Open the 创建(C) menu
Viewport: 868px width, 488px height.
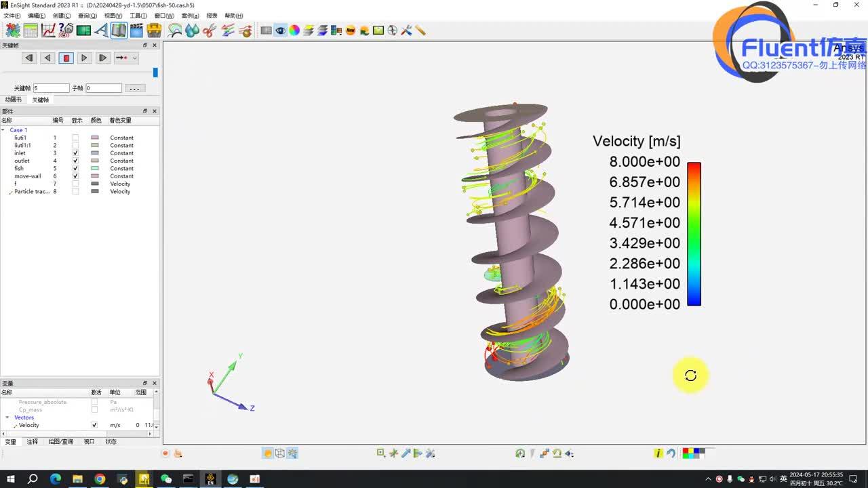pos(62,16)
